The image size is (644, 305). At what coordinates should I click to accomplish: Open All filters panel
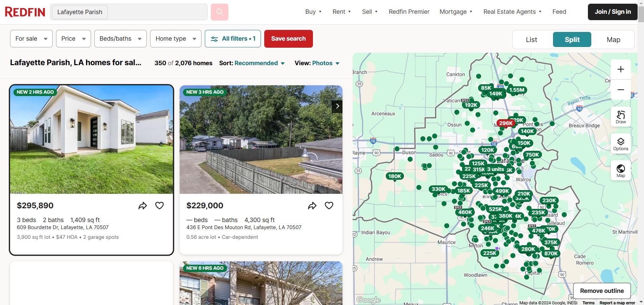point(233,39)
